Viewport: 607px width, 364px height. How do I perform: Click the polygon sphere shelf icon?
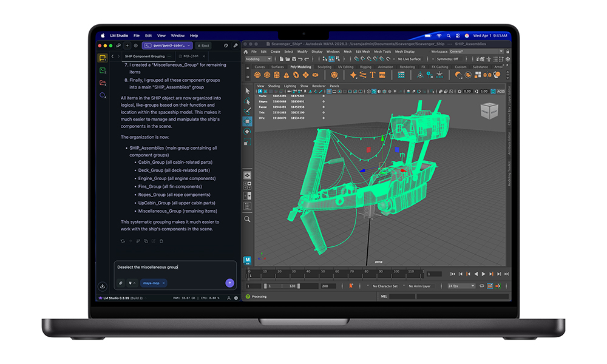[x=256, y=75]
